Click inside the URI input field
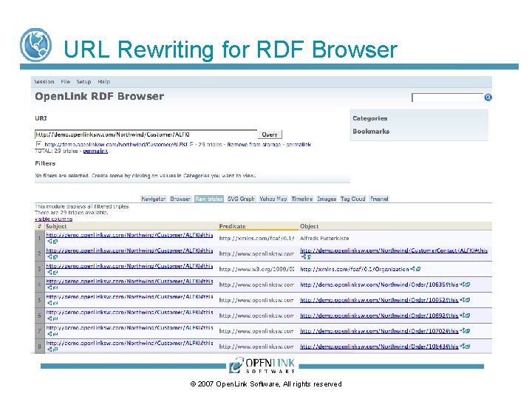The image size is (532, 399). [x=146, y=134]
